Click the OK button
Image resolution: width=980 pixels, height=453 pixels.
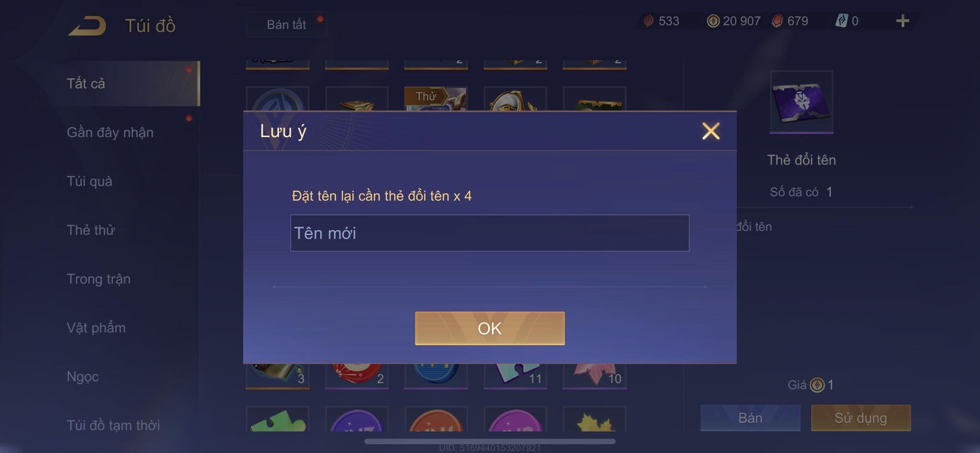coord(490,328)
